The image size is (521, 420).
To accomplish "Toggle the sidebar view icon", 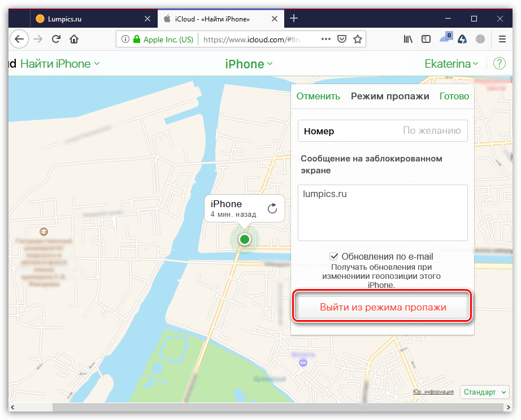I will [426, 39].
